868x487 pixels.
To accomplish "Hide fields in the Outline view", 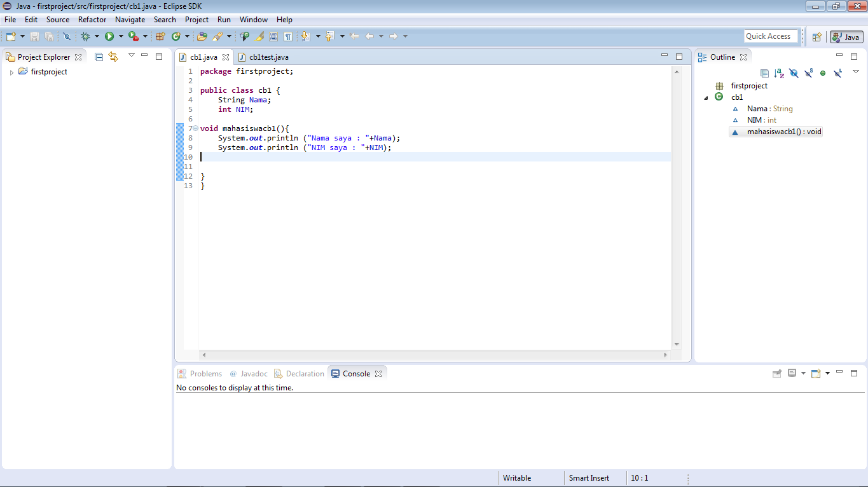I will pos(793,73).
